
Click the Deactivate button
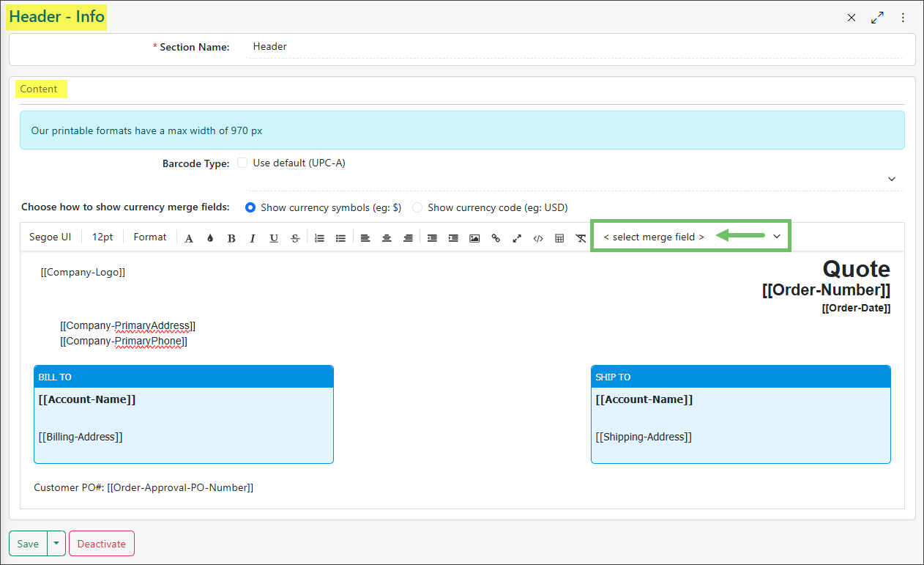[x=101, y=543]
